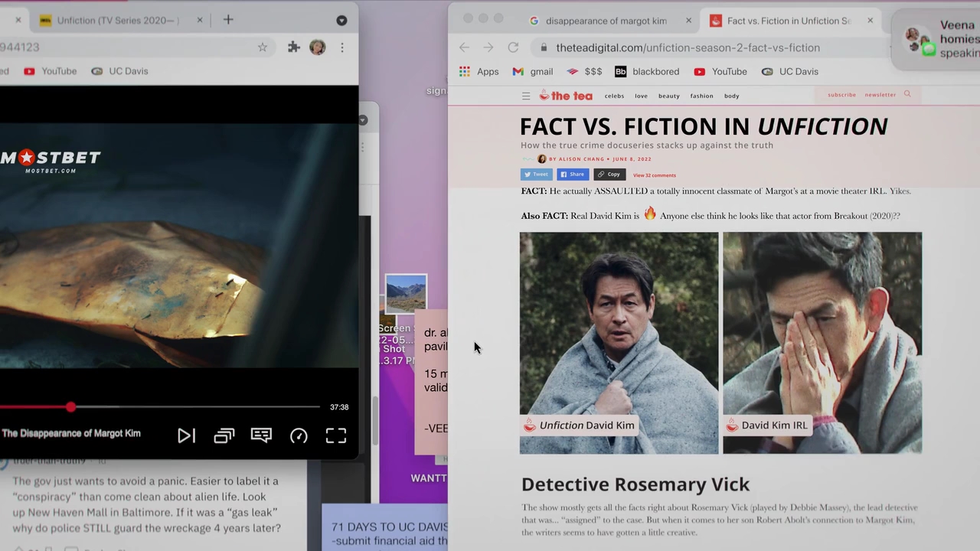Open body section on the tea
980x551 pixels.
point(732,96)
